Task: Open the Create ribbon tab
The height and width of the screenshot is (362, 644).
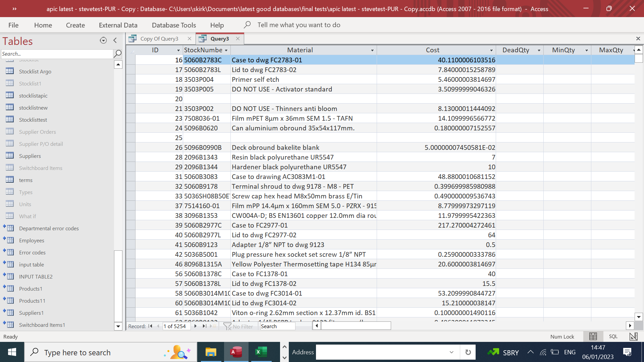Action: coord(75,25)
